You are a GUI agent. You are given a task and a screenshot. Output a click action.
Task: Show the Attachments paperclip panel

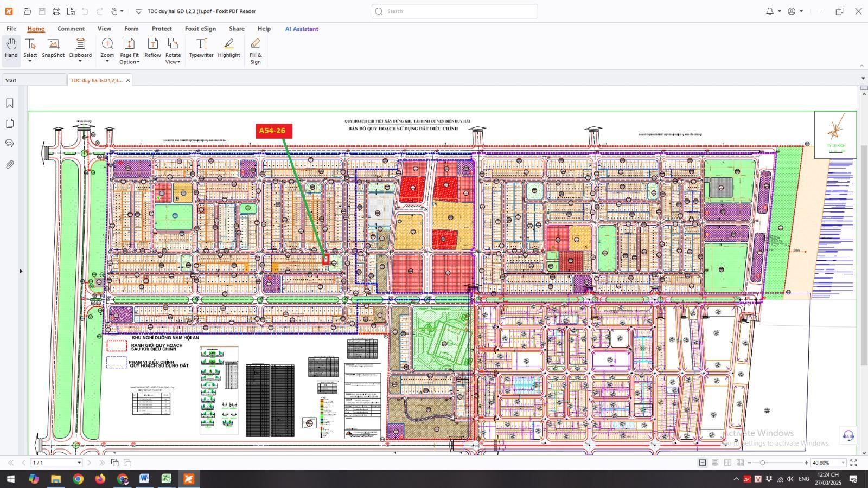(x=10, y=164)
